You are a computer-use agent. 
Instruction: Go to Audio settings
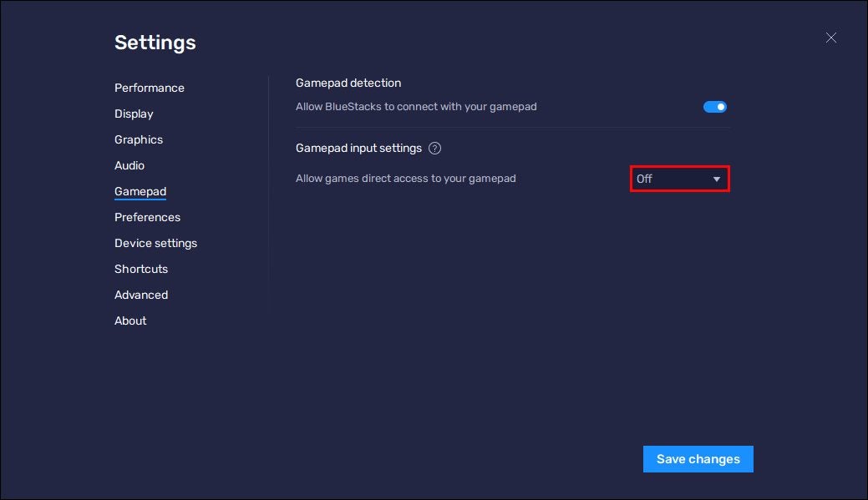pos(129,165)
